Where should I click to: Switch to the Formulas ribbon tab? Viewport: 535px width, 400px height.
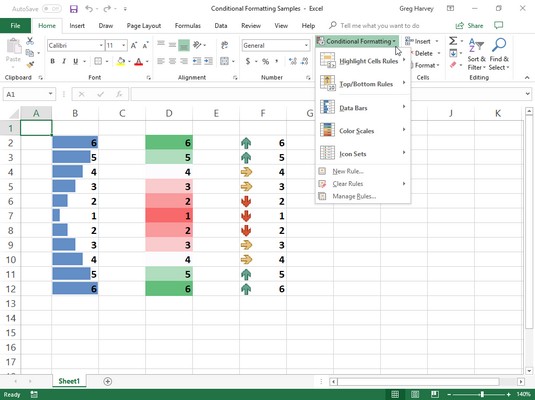188,26
